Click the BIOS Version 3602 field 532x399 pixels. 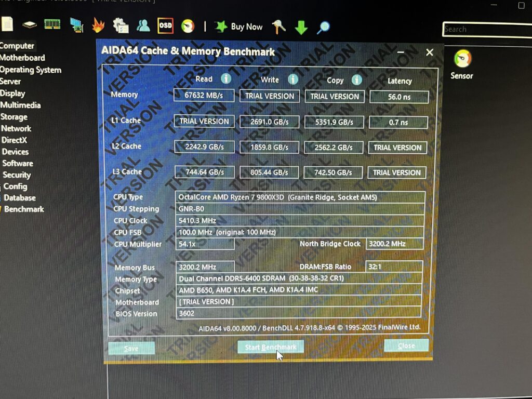tap(299, 313)
